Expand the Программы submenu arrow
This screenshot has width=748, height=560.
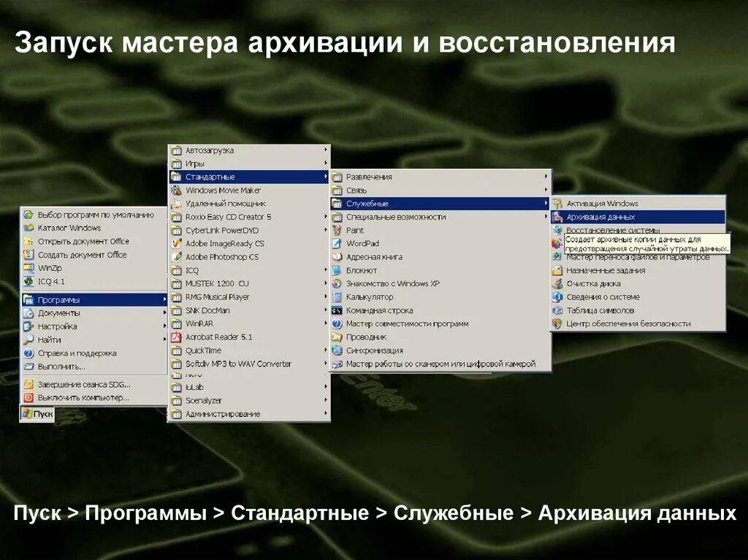pos(164,299)
